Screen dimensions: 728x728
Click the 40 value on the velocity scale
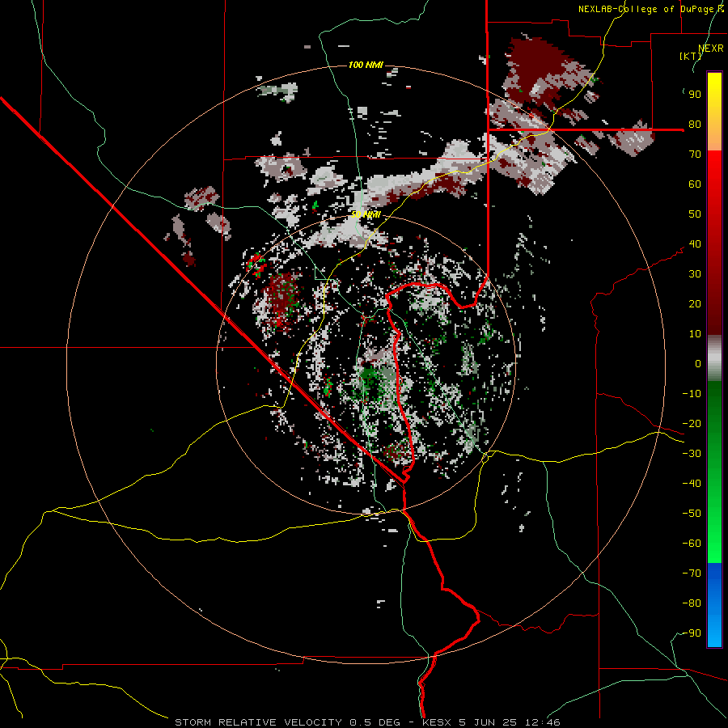695,244
